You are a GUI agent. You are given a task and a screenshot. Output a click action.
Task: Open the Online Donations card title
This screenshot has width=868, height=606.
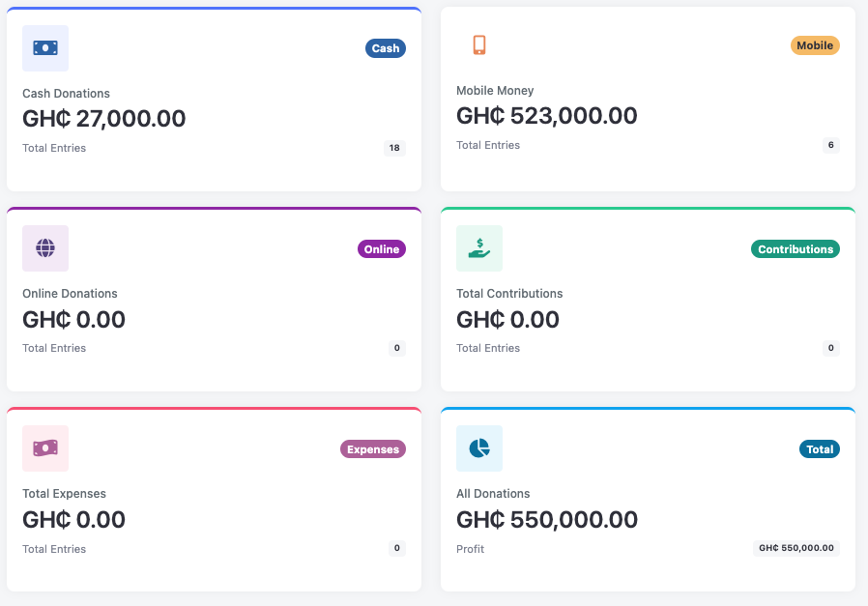[x=70, y=294]
